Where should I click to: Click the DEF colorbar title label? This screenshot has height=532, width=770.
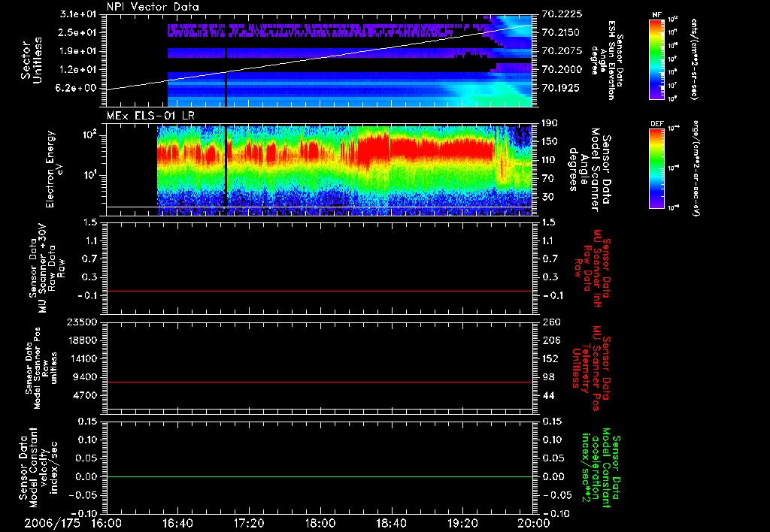point(656,124)
